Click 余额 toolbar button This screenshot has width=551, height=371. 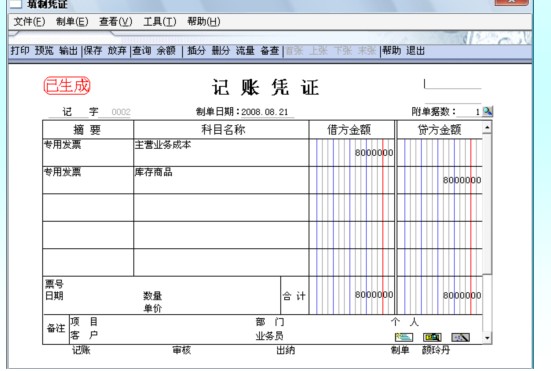pyautogui.click(x=166, y=51)
